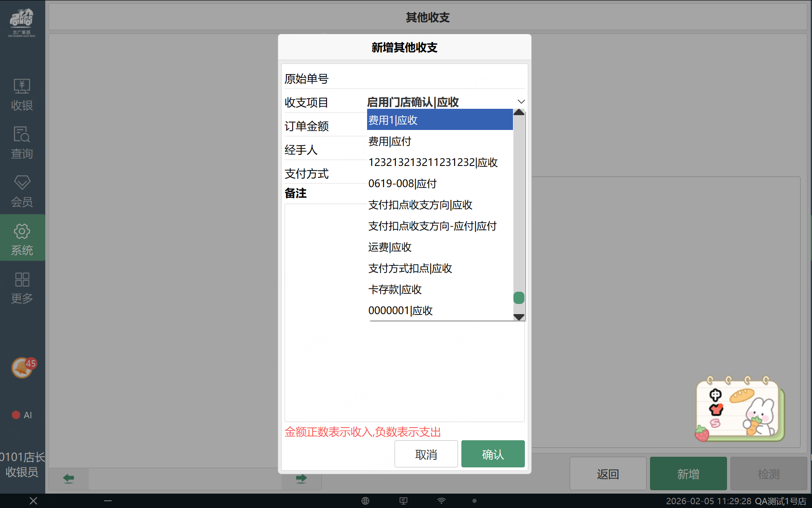Pick 卡存款|应收 in dropdown list
This screenshot has height=508, width=812.
[x=395, y=290]
